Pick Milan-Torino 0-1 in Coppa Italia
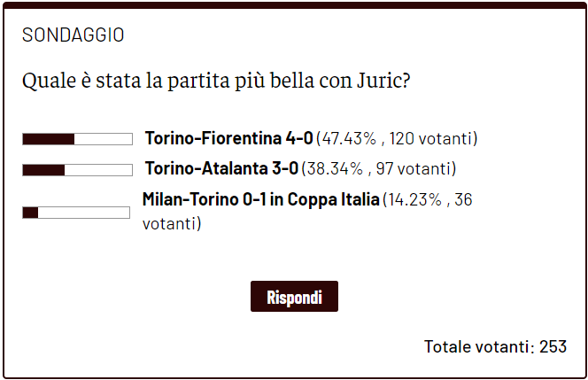The image size is (588, 380). click(x=261, y=200)
